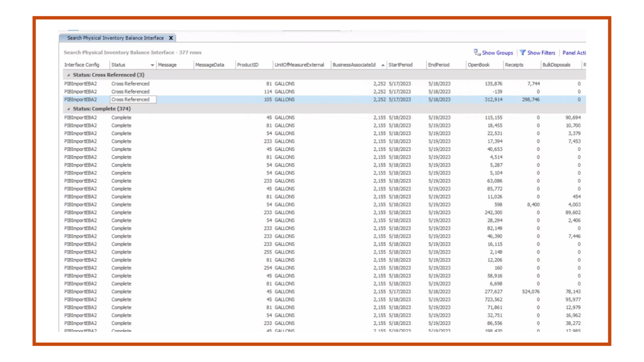Select BulkDisposals value 90,694

573,118
